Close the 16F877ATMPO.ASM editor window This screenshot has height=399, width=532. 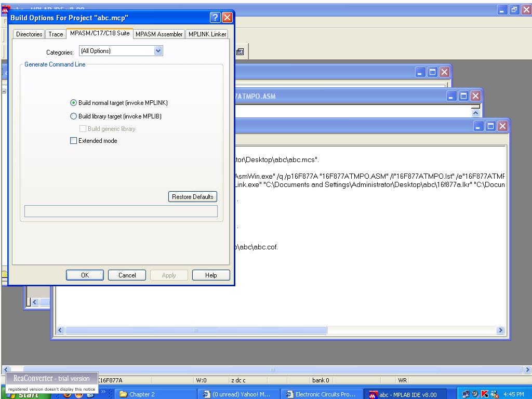coord(476,96)
